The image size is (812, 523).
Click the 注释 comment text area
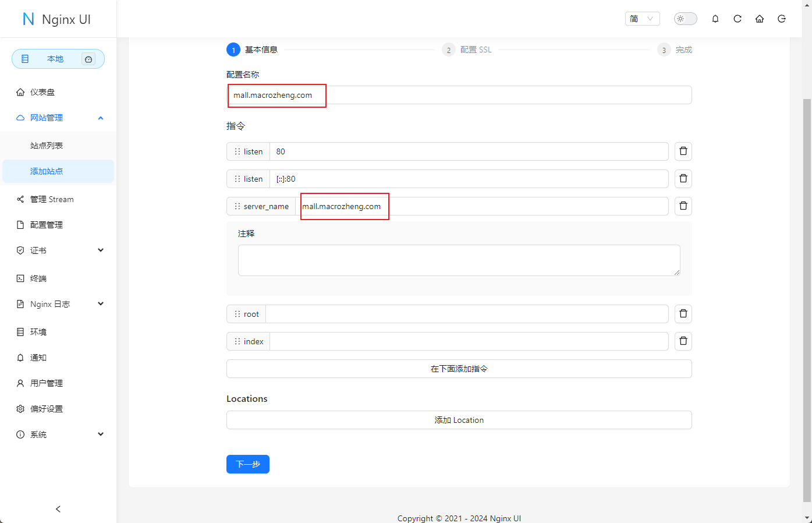[x=459, y=260]
